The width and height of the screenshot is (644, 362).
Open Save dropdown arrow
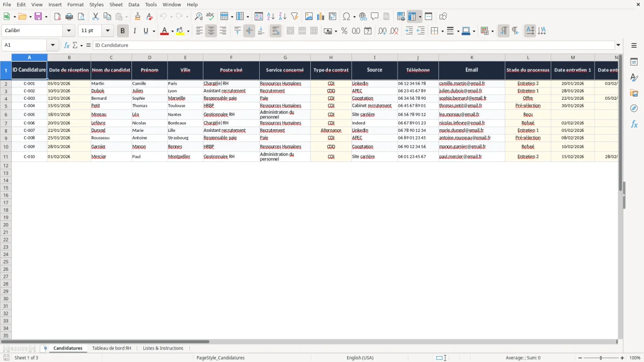(46, 17)
